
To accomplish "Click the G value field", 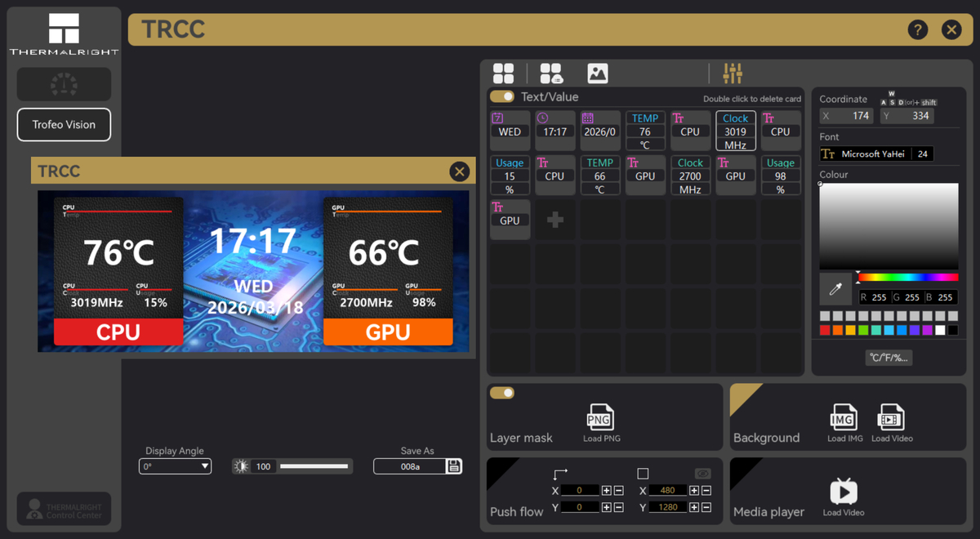I will tap(908, 297).
